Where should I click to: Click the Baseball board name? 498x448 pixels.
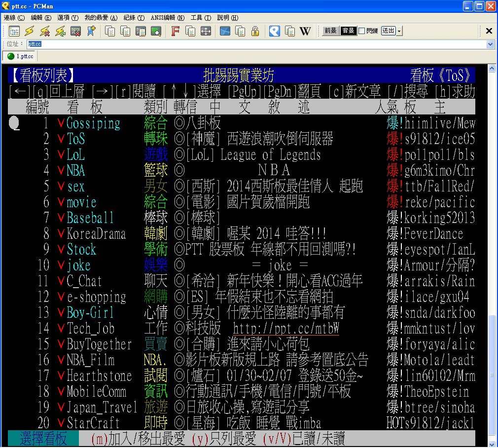(90, 218)
